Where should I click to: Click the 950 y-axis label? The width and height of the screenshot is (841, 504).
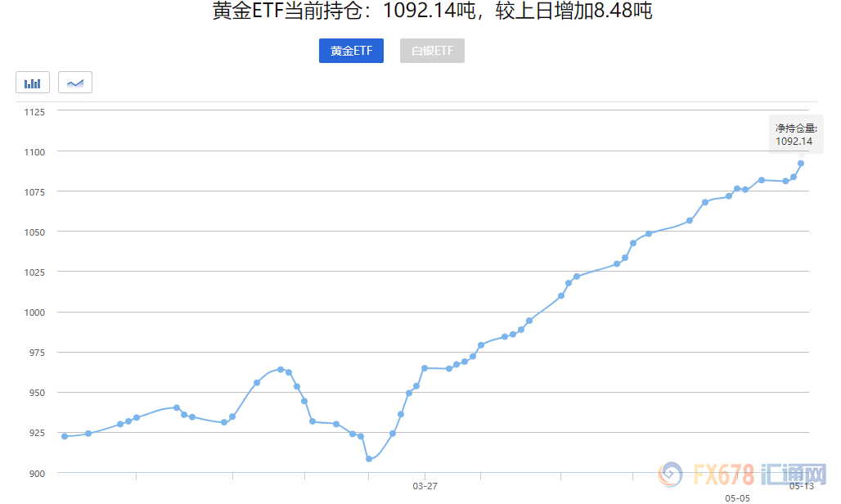(37, 393)
